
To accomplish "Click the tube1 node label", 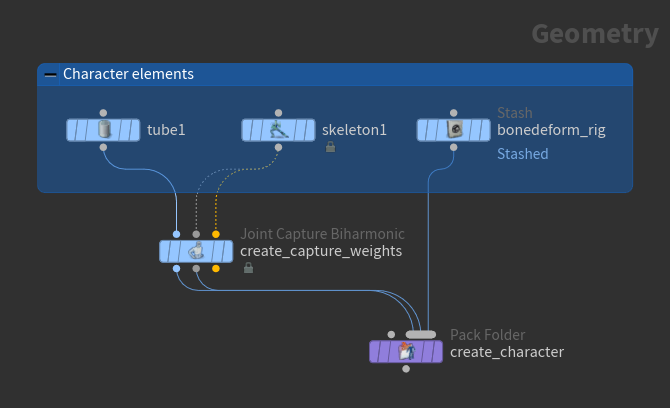I will [x=166, y=129].
